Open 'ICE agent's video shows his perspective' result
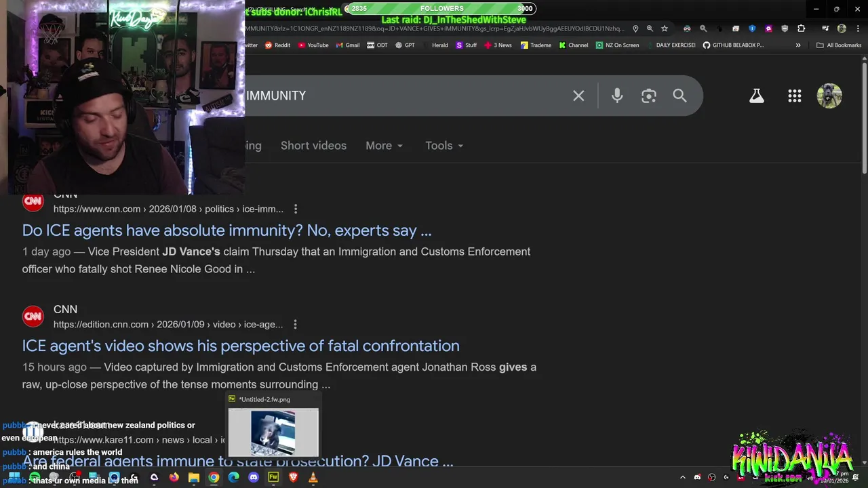Viewport: 868px width, 488px height. coord(241,346)
